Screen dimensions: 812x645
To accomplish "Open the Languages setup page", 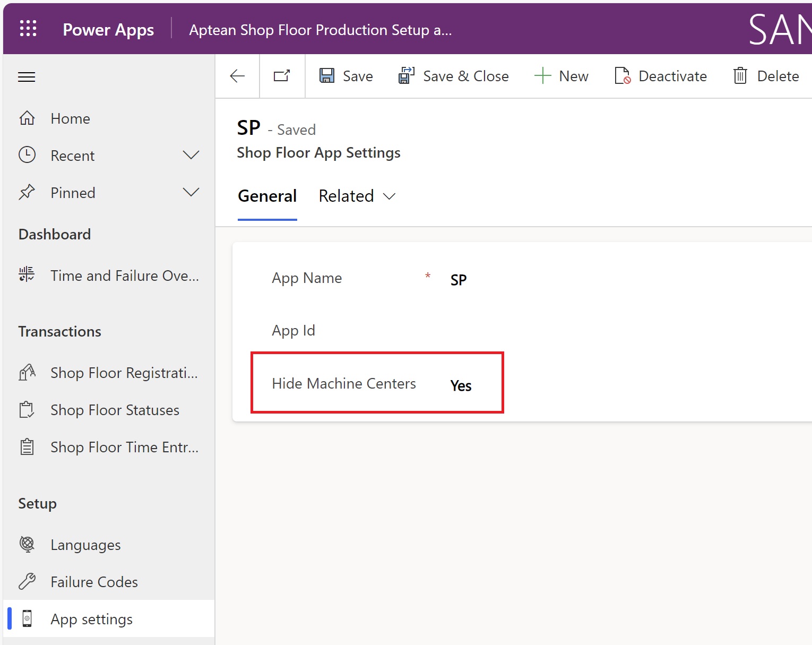I will tap(85, 545).
